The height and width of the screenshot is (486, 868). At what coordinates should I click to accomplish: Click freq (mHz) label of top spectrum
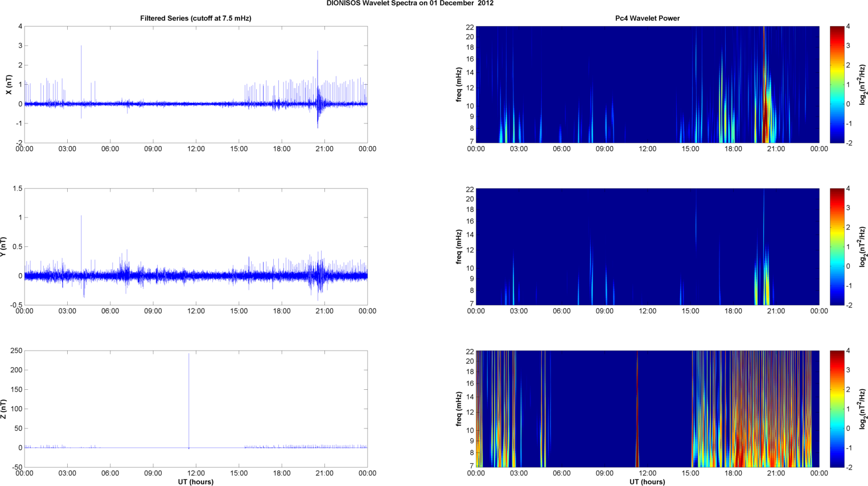(459, 85)
